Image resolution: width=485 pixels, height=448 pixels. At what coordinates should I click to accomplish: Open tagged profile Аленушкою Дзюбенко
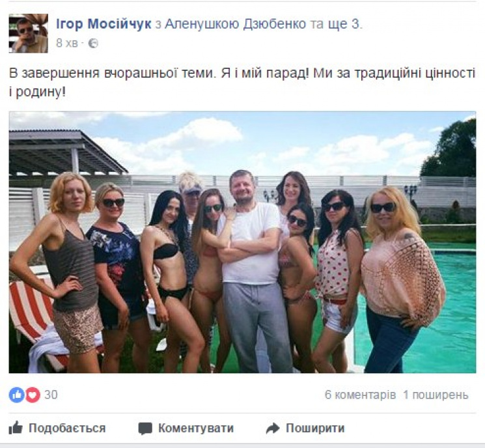pyautogui.click(x=235, y=24)
